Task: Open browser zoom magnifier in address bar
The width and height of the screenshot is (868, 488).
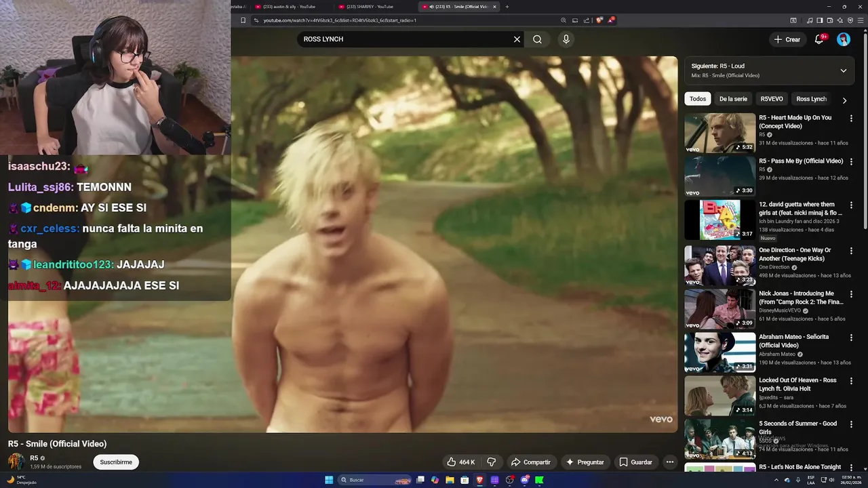Action: coord(564,20)
